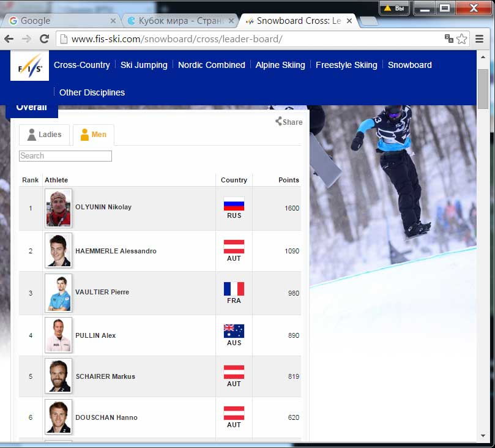Screen dimensions: 495x448
Task: Open the Freestyle Skiing menu item
Action: pos(346,65)
